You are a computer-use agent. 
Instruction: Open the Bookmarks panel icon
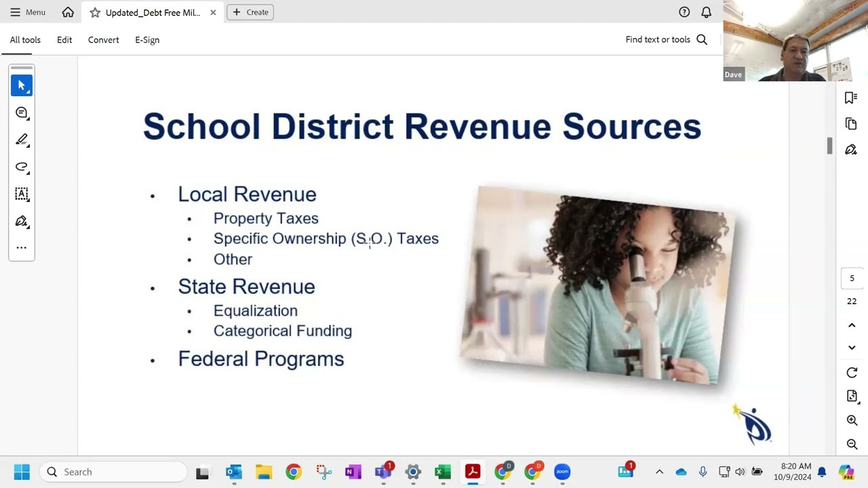[x=851, y=98]
